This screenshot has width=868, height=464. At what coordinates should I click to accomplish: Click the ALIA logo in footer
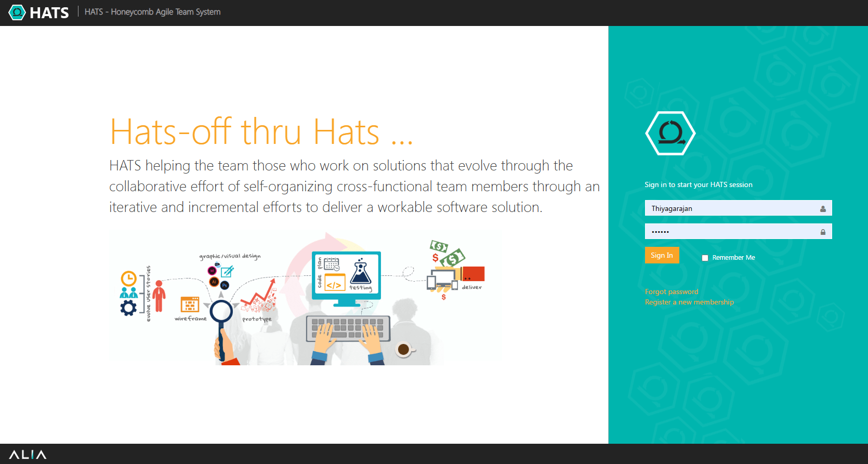coord(28,455)
